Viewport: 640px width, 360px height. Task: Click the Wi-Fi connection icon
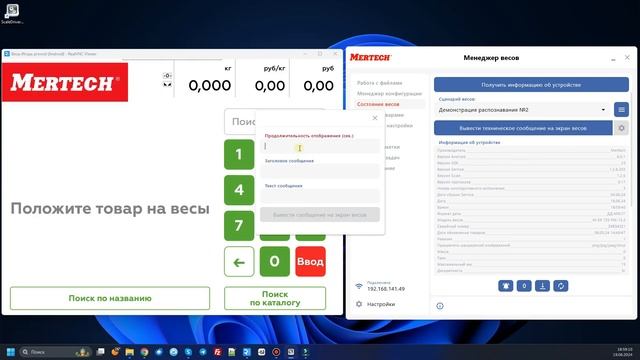click(x=359, y=286)
